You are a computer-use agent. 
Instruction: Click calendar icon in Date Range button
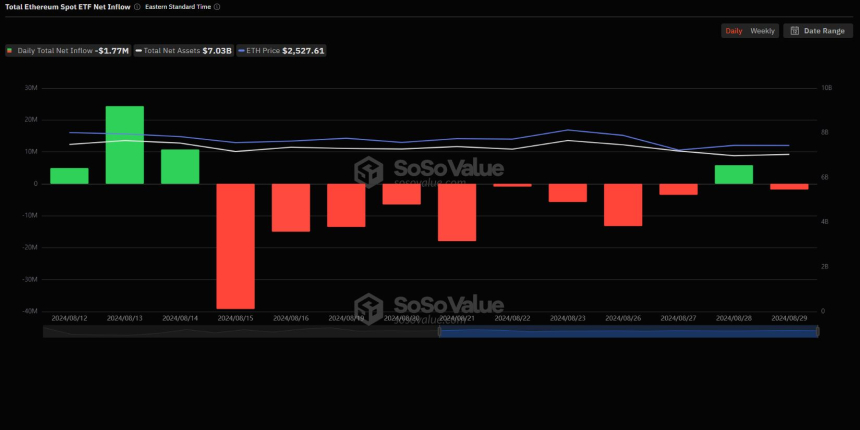tap(794, 31)
